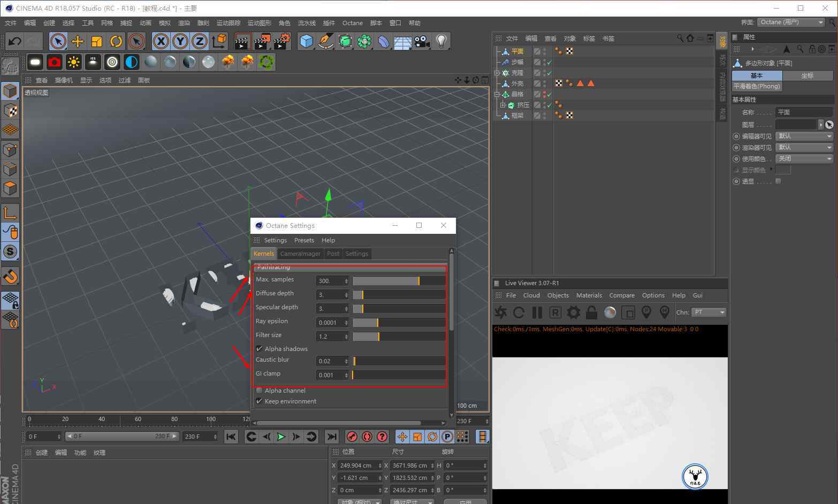
Task: Switch to the CameraImager tab
Action: pos(300,254)
